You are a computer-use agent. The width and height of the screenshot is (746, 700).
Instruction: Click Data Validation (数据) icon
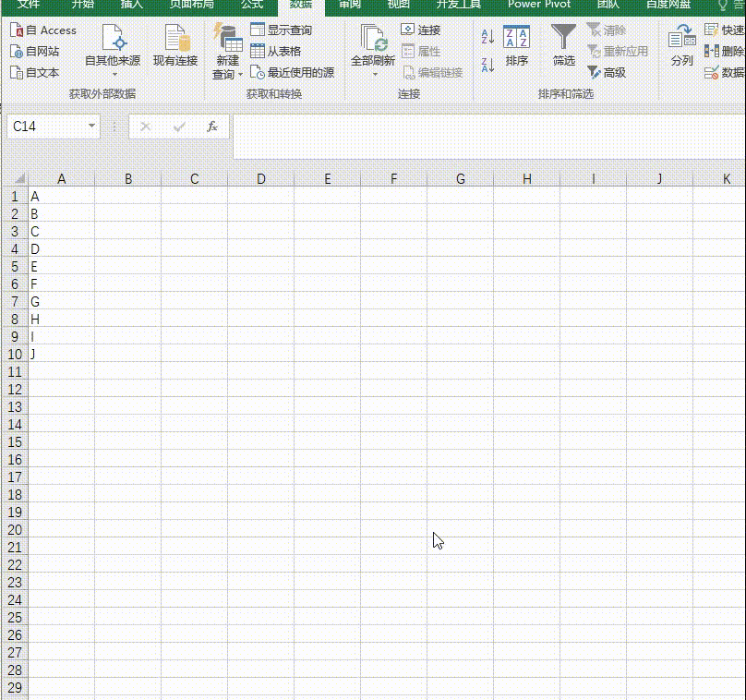click(x=711, y=72)
